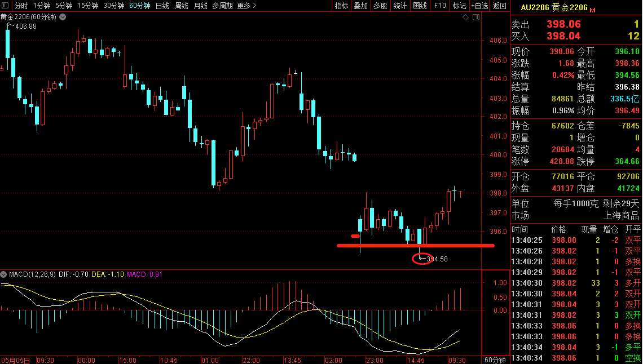Click the 开平 column header
The width and height of the screenshot is (643, 364).
tap(633, 230)
